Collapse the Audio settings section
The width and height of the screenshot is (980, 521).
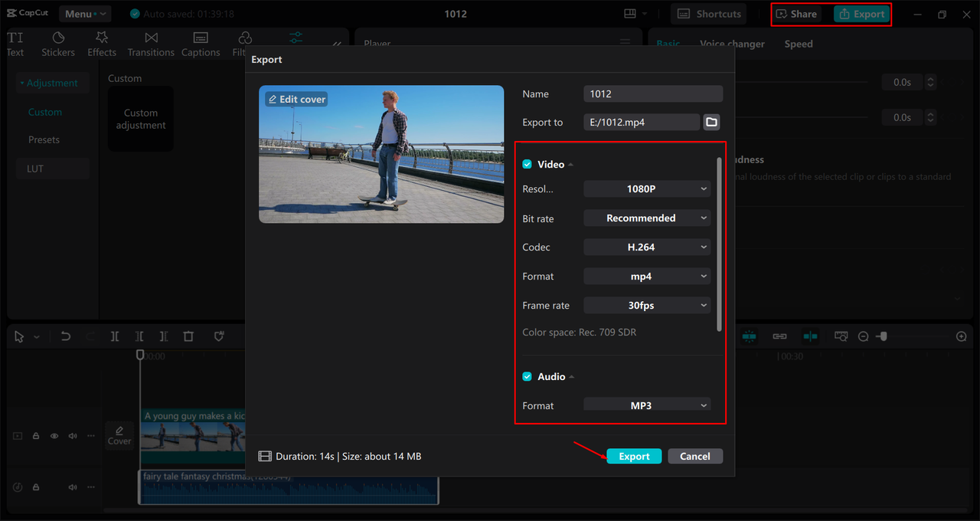[571, 377]
